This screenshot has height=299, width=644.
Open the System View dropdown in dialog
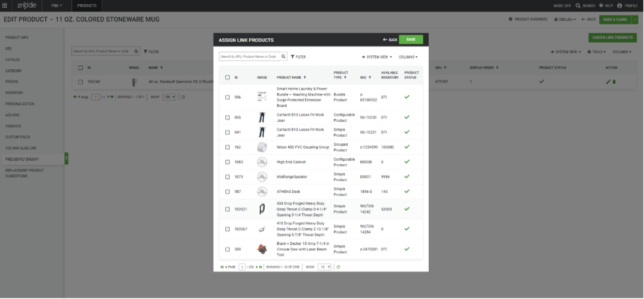point(377,57)
